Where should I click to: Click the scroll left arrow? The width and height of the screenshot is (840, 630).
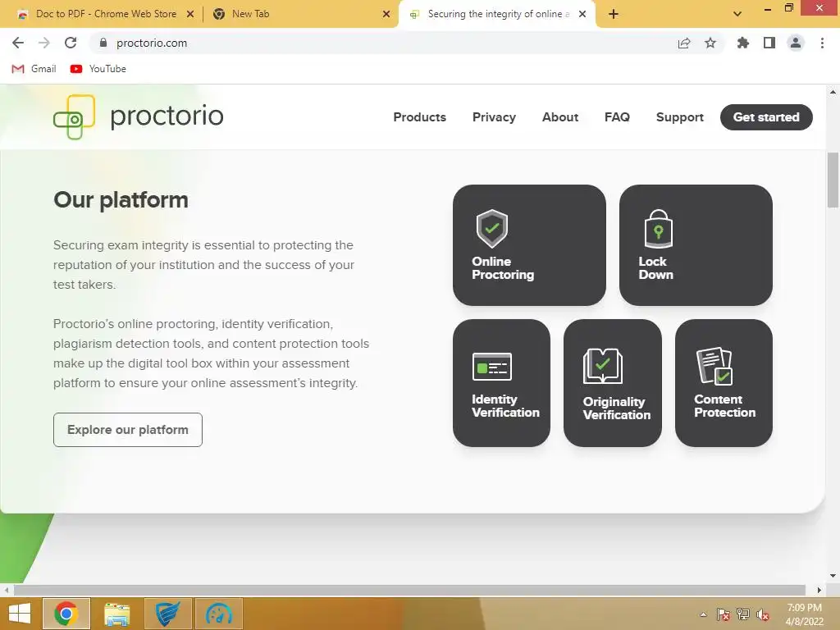point(6,590)
